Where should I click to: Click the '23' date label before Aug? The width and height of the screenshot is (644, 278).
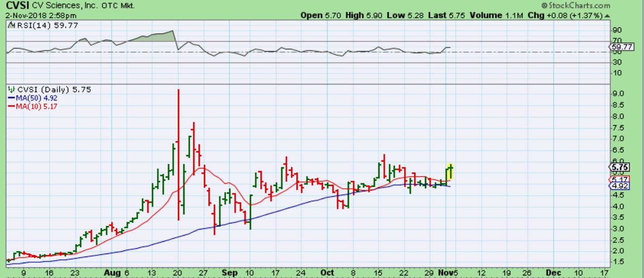pos(74,273)
